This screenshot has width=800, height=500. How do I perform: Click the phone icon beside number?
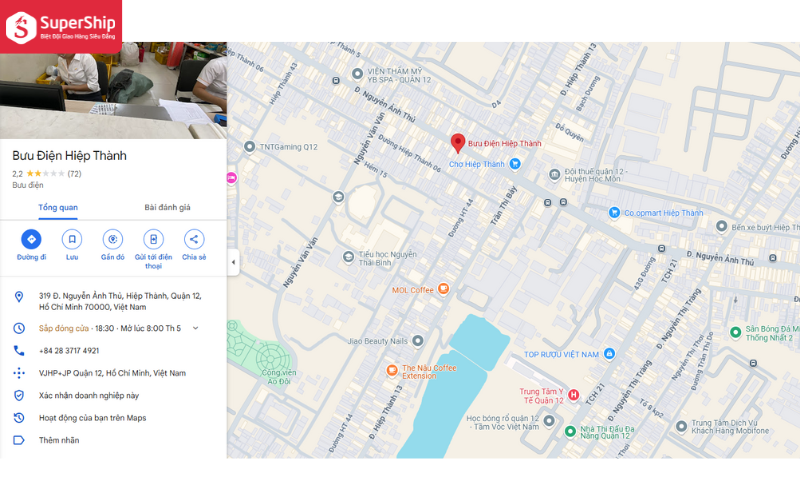click(19, 351)
